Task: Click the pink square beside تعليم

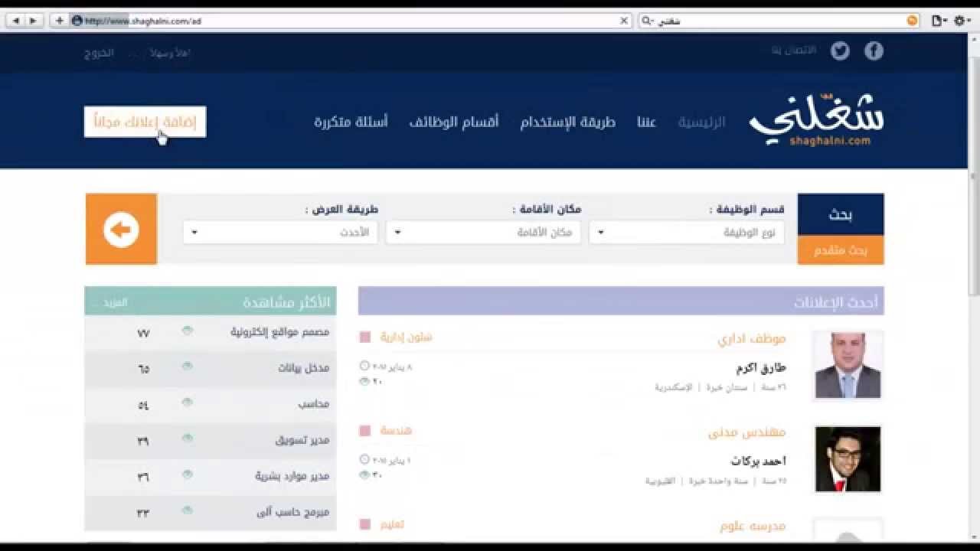Action: [365, 525]
